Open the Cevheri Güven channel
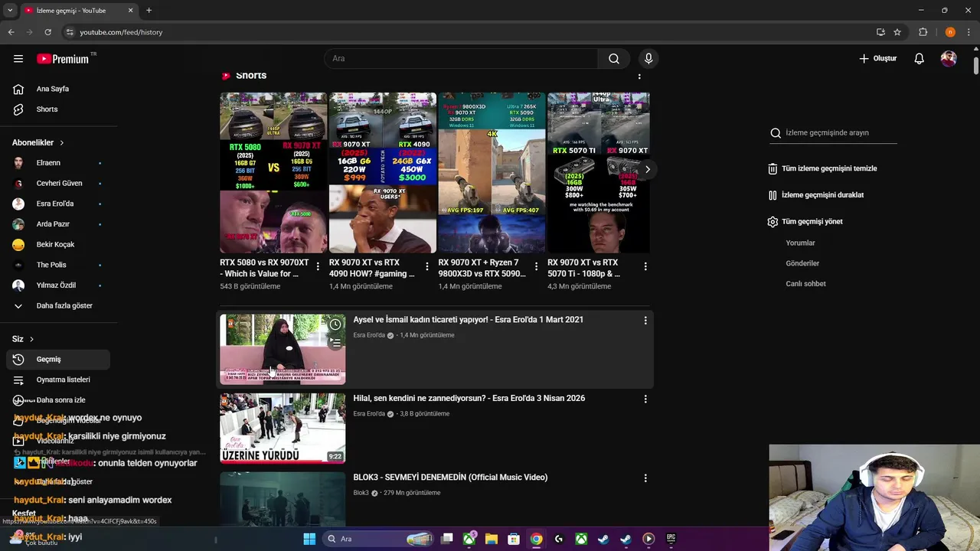 [x=60, y=183]
